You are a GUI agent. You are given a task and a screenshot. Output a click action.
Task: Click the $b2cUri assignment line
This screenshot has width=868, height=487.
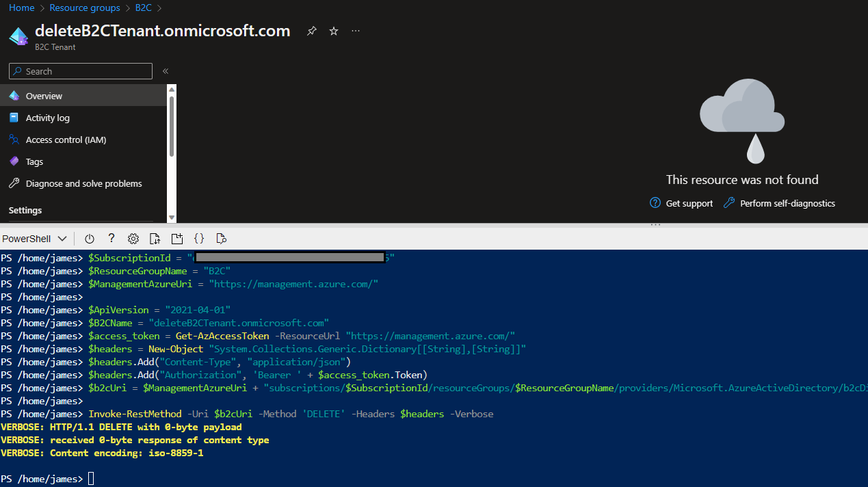(434, 388)
